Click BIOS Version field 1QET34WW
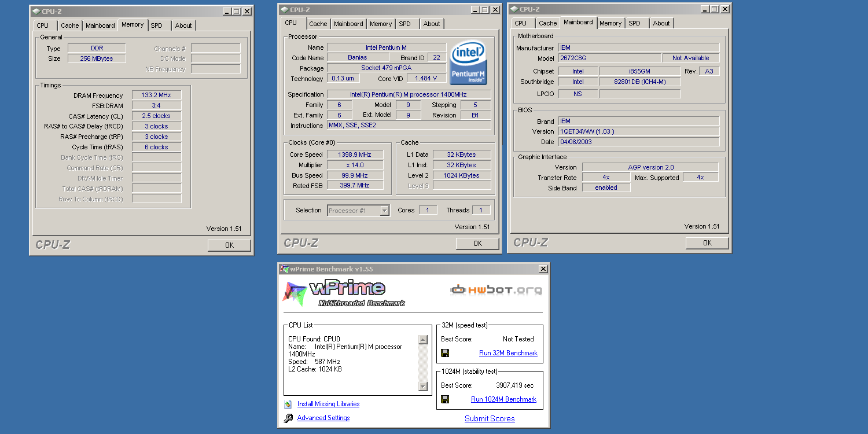 click(639, 131)
